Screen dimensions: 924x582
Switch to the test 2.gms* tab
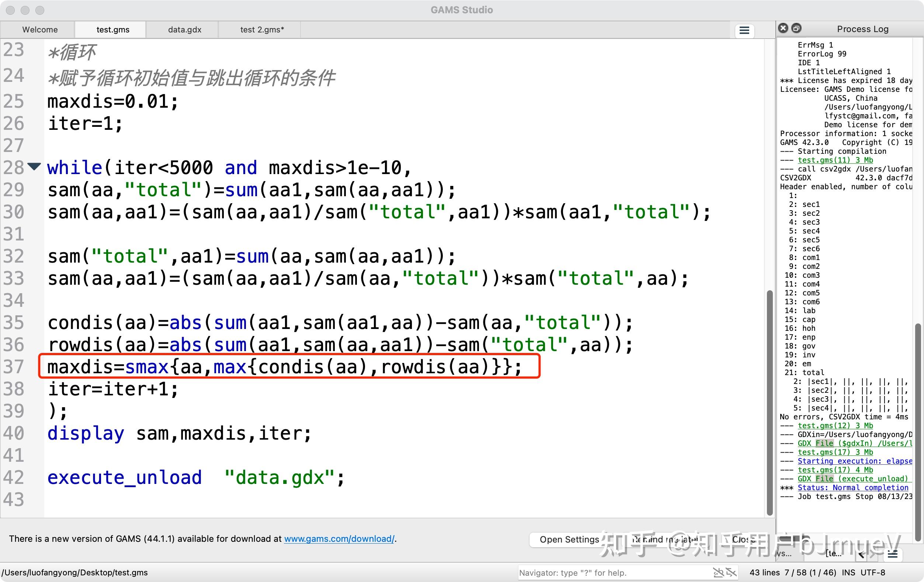pyautogui.click(x=262, y=30)
